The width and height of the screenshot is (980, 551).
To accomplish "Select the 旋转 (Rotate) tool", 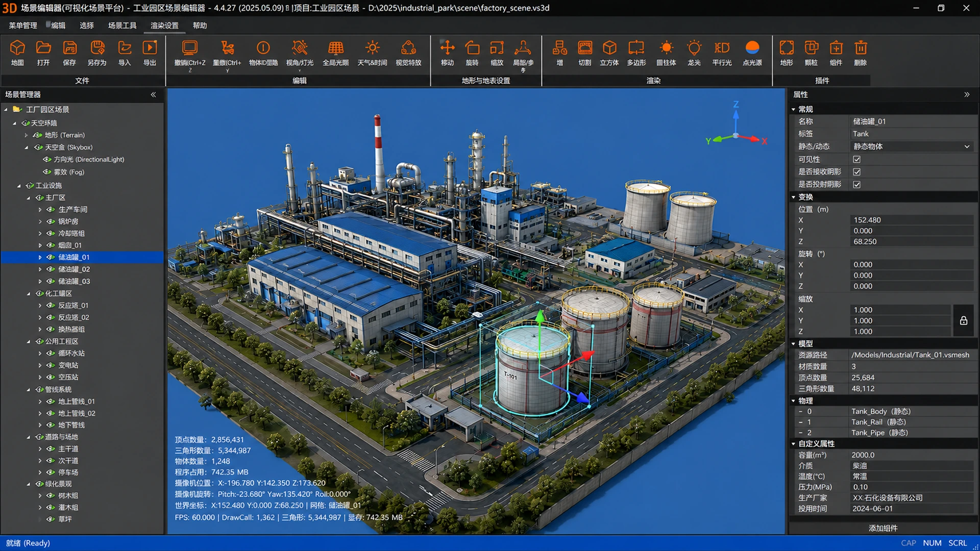I will click(x=472, y=48).
